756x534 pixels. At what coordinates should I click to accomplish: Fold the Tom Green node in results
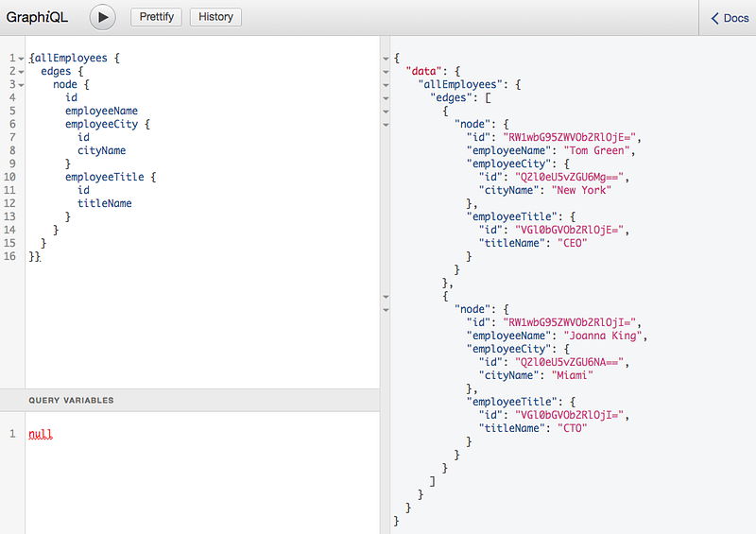[x=385, y=124]
